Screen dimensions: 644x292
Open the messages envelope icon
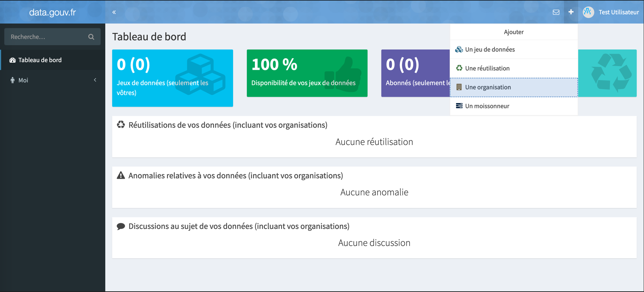click(556, 12)
